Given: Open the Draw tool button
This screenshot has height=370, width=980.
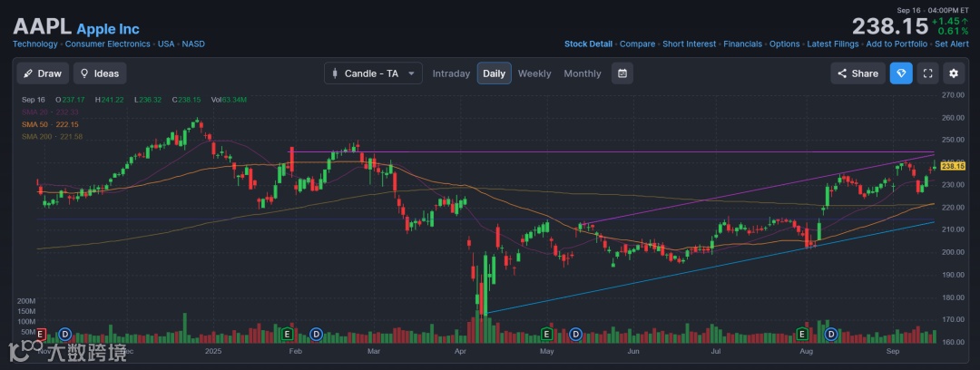Looking at the screenshot, I should coord(43,73).
